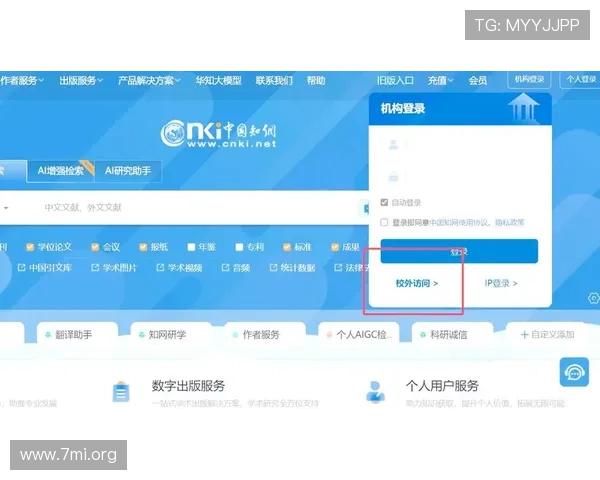This screenshot has height=480, width=600.
Task: Open 学术图片 external link
Action: click(x=114, y=268)
